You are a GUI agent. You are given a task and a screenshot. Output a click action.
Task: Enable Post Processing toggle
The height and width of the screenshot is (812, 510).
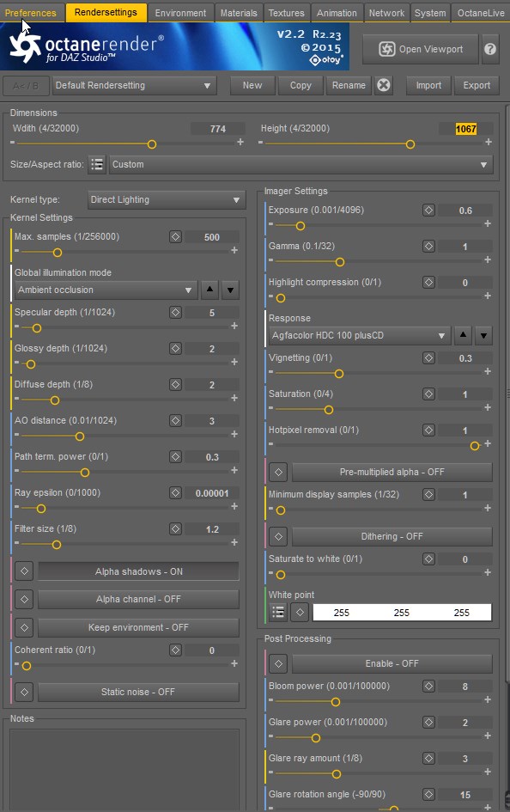pyautogui.click(x=392, y=663)
